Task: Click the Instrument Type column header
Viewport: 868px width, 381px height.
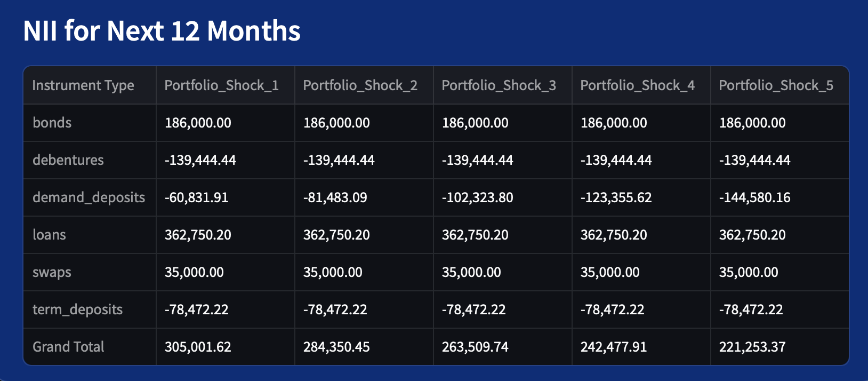Action: point(83,85)
